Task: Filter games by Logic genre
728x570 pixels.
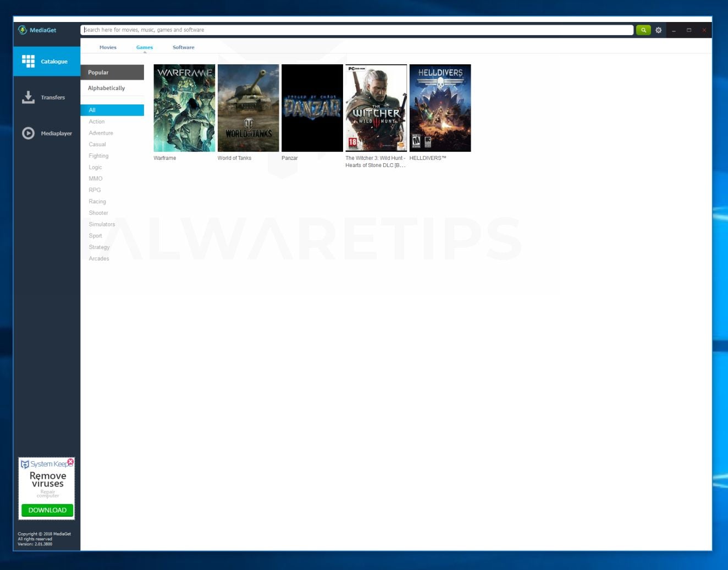Action: [96, 167]
